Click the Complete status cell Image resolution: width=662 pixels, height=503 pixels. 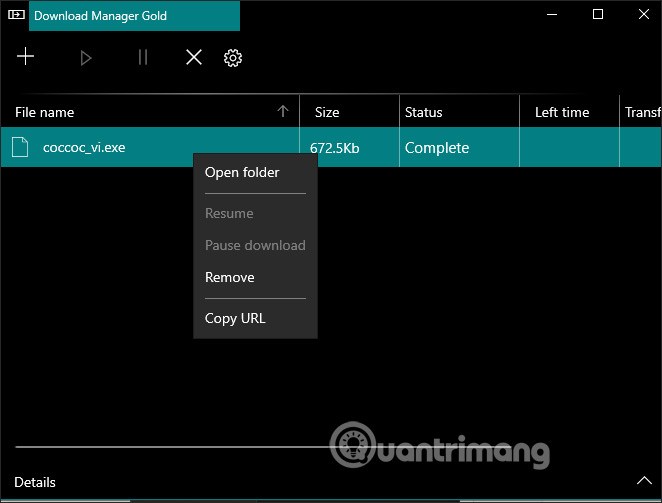[x=437, y=148]
